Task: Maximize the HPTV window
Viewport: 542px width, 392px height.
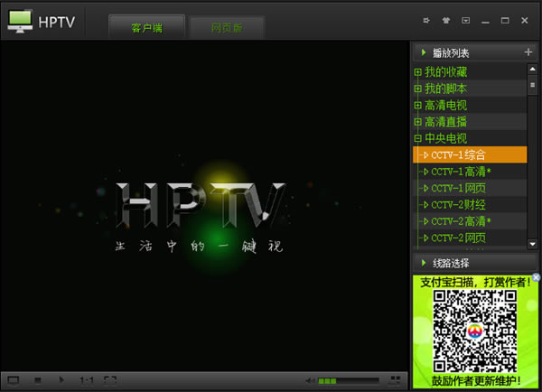Action: [505, 21]
